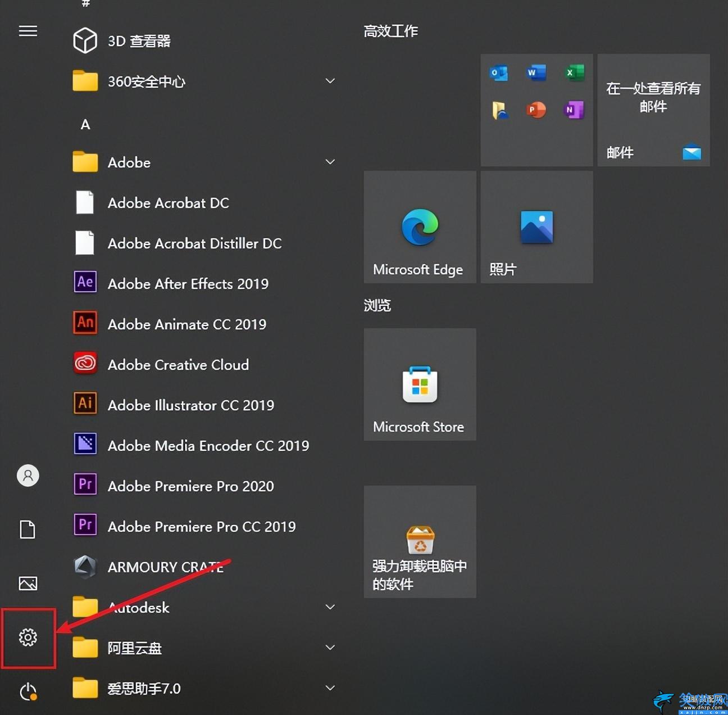Open Adobe Animate via An icon
728x715 pixels.
click(85, 323)
